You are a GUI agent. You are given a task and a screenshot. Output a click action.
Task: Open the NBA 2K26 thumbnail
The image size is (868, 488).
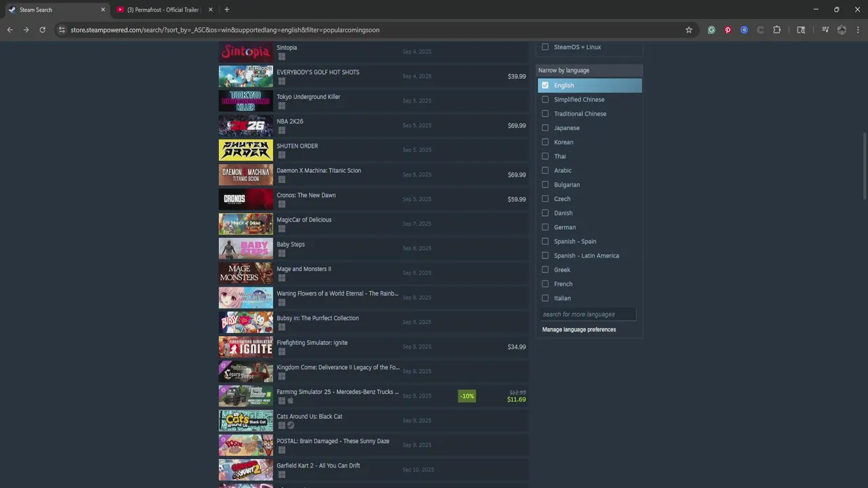click(x=245, y=125)
